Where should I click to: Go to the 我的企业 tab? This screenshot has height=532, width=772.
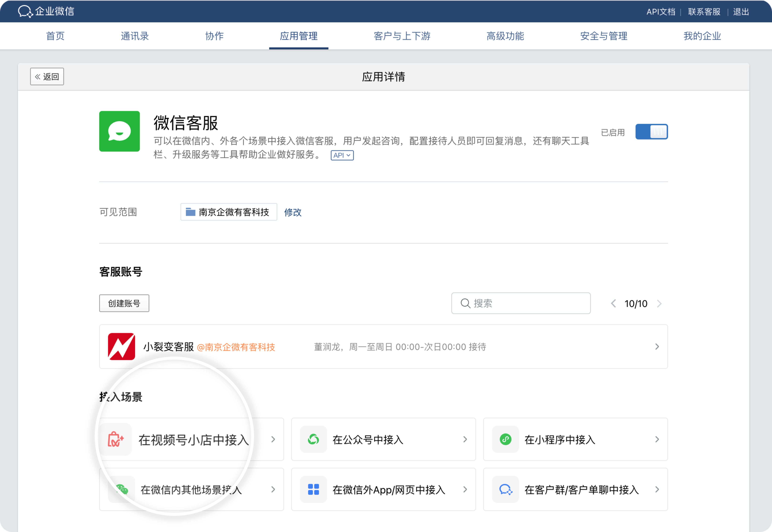point(702,36)
